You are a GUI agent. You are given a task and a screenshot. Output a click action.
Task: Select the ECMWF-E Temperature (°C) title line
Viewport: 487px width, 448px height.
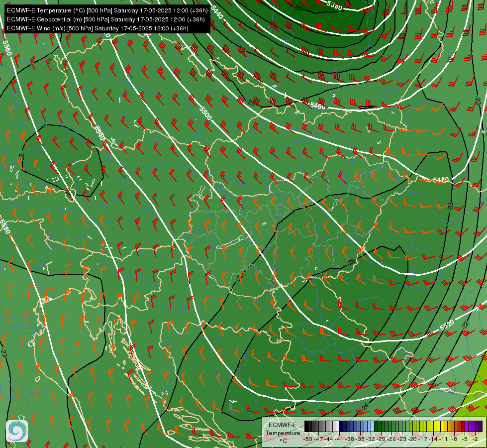point(107,10)
